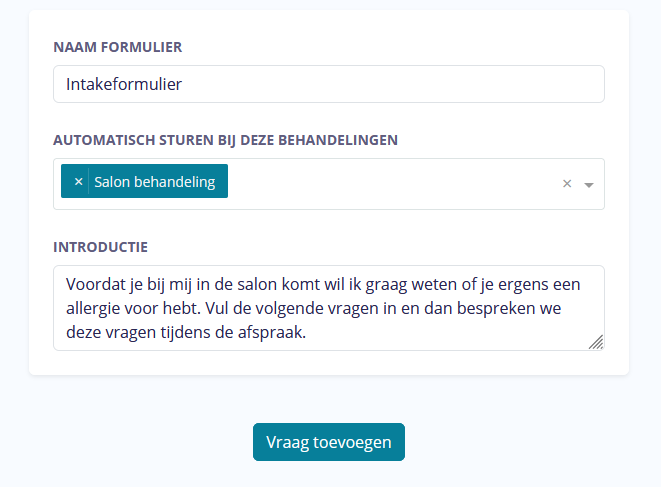Image resolution: width=661 pixels, height=487 pixels.
Task: Open the behandelingen dropdown arrow
Action: (x=589, y=185)
